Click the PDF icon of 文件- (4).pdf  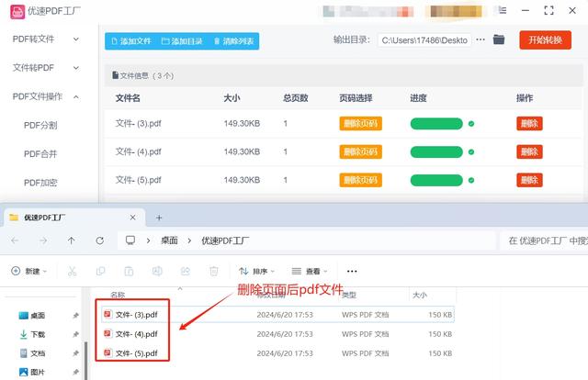(x=108, y=333)
